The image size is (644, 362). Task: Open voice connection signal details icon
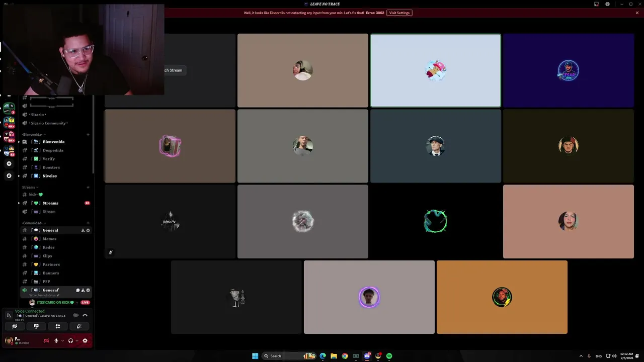(x=9, y=315)
